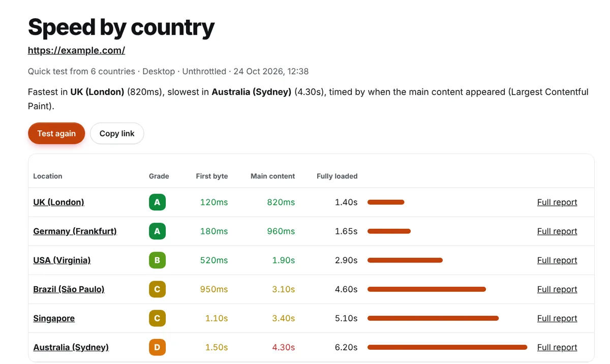610x364 pixels.
Task: Click the grade C badge for Singapore
Action: click(157, 318)
